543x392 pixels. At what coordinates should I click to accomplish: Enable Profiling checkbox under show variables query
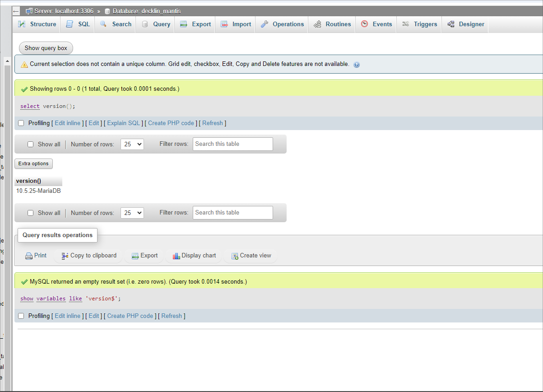[x=21, y=316]
